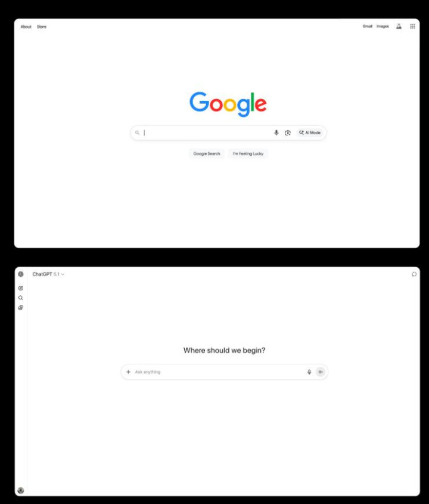Viewport: 429px width, 504px height.
Task: Open the plus attachments menu in prompt box
Action: click(129, 372)
